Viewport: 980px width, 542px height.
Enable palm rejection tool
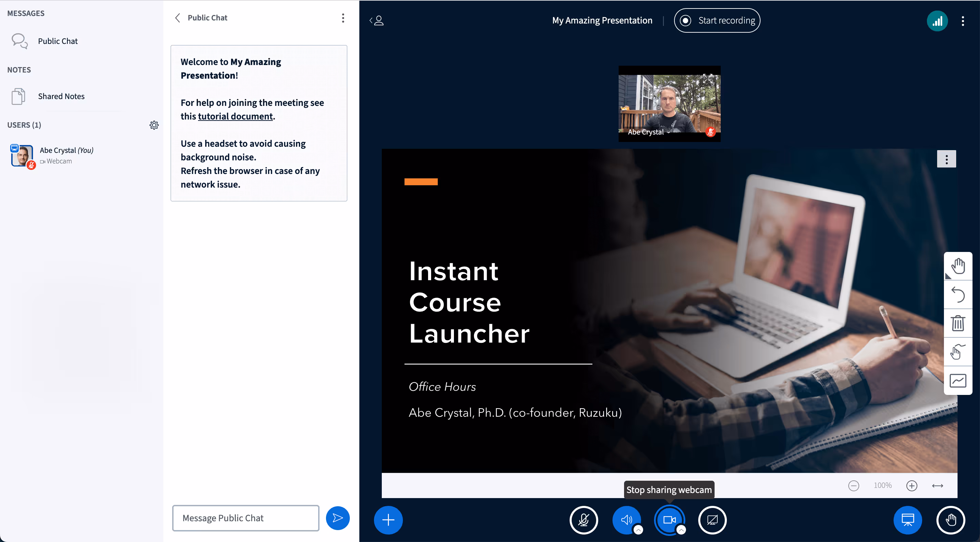click(958, 352)
